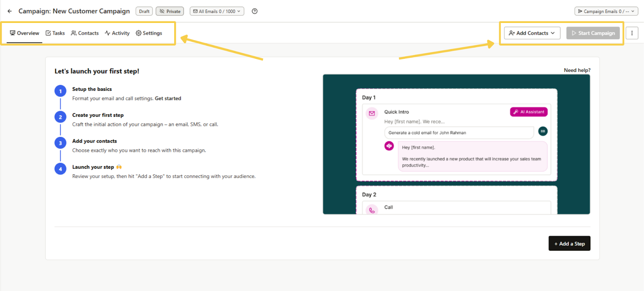Switch to the Overview tab

[x=25, y=33]
